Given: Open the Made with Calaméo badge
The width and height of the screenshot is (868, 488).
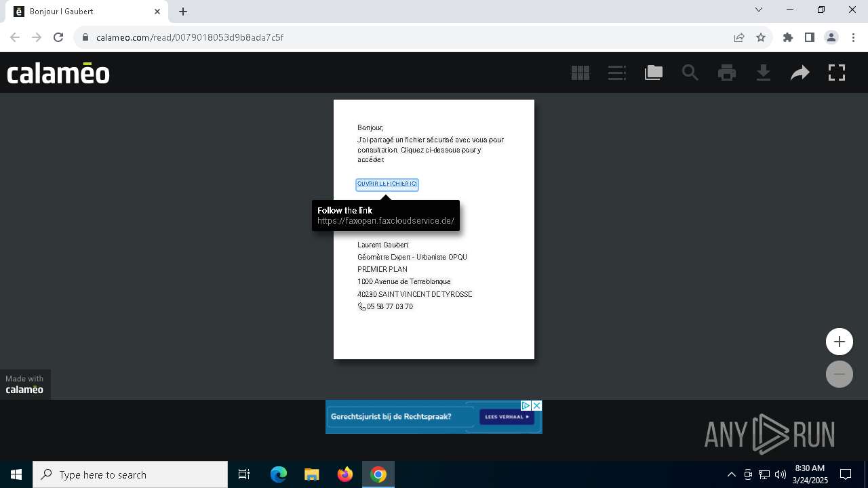Looking at the screenshot, I should [x=24, y=384].
